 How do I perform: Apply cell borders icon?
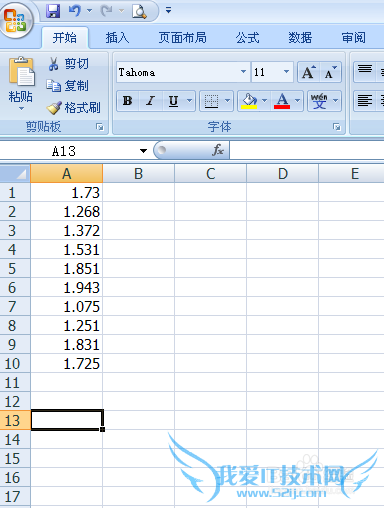point(211,101)
